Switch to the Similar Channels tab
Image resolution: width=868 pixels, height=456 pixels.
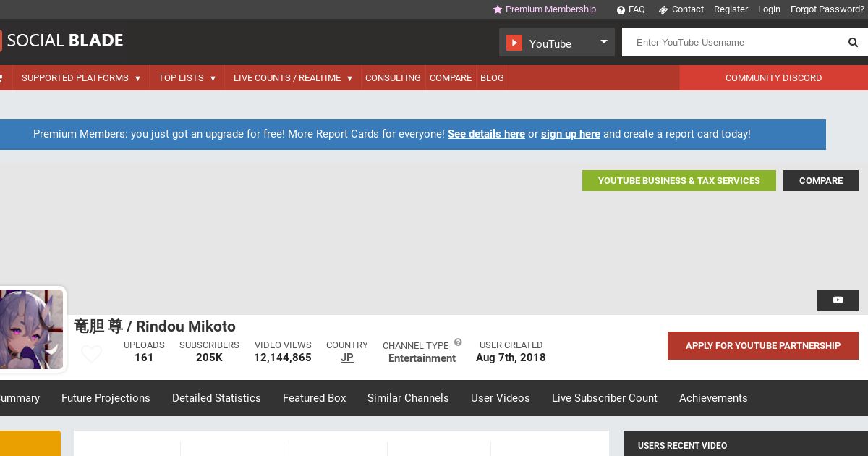[x=408, y=398]
